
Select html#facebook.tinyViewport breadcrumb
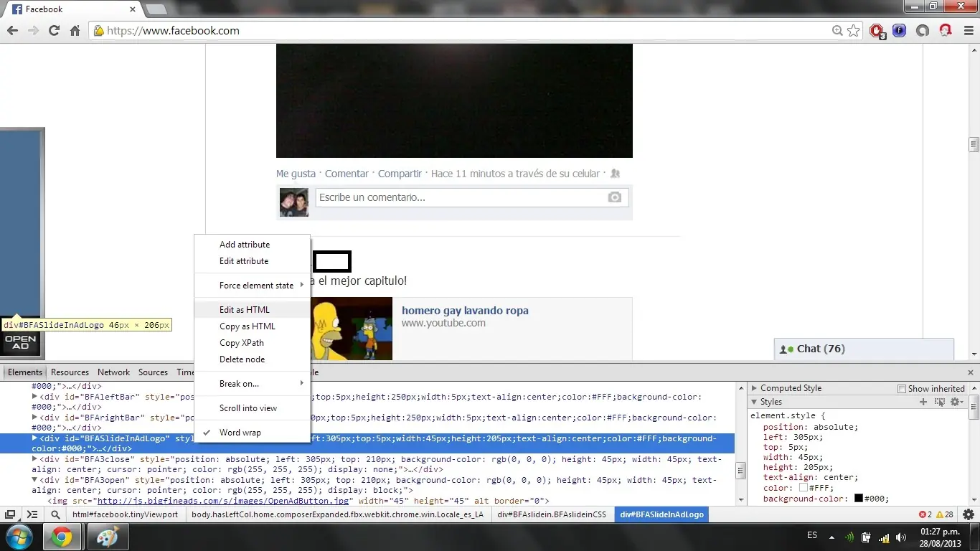tap(126, 514)
